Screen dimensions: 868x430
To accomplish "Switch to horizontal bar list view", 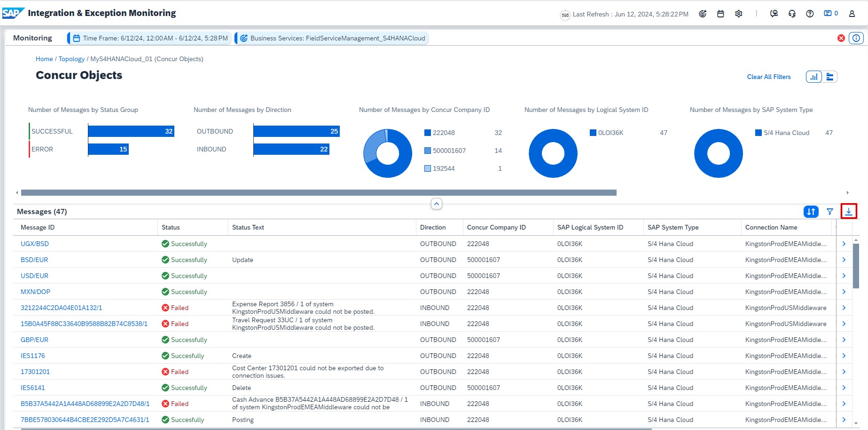I will click(830, 77).
